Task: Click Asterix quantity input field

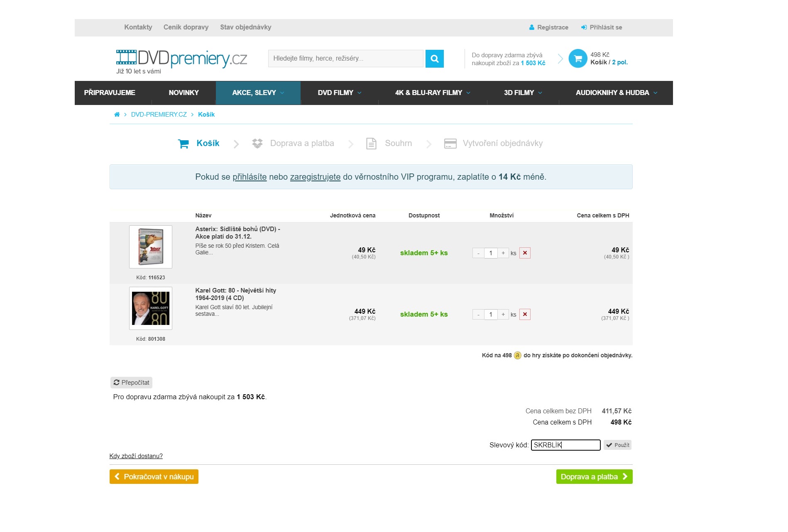Action: click(491, 253)
